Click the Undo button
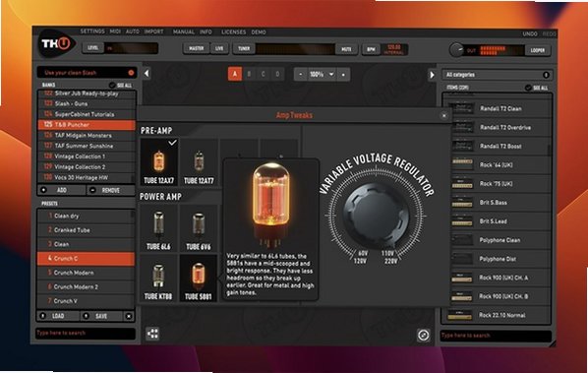588x373 pixels. (530, 33)
